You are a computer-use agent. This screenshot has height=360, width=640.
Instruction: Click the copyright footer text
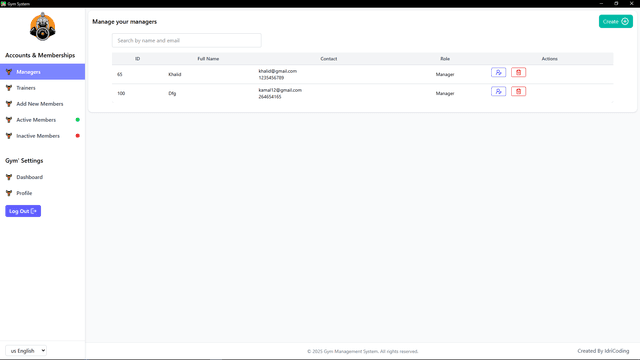(363, 351)
